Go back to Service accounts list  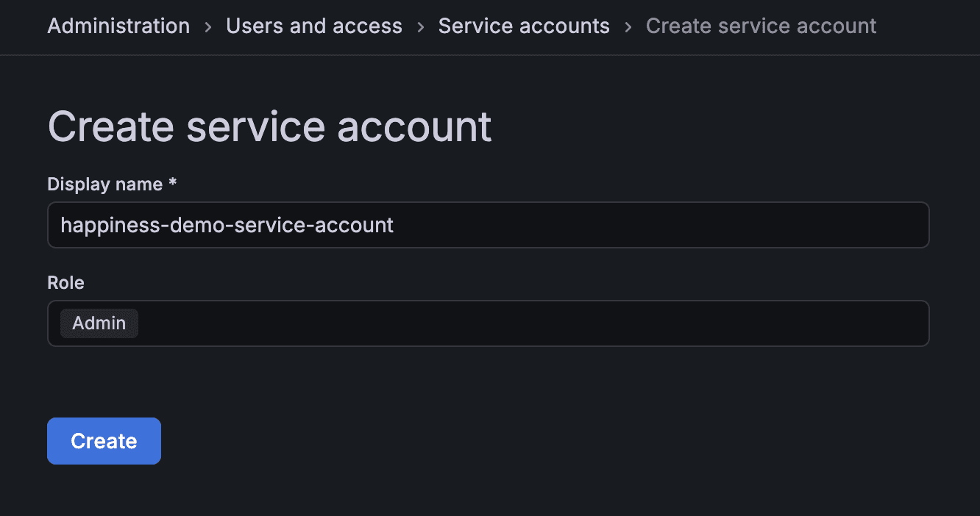[x=523, y=26]
